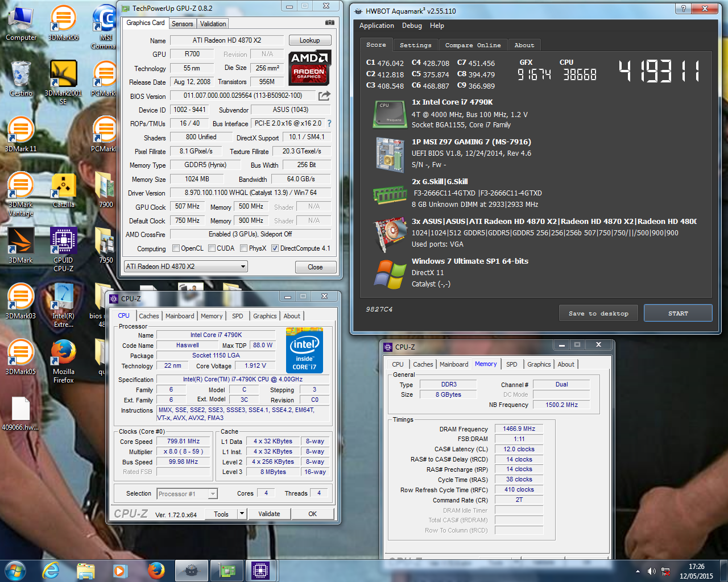
Task: Switch to Aquamark Compare Online tab
Action: [473, 45]
